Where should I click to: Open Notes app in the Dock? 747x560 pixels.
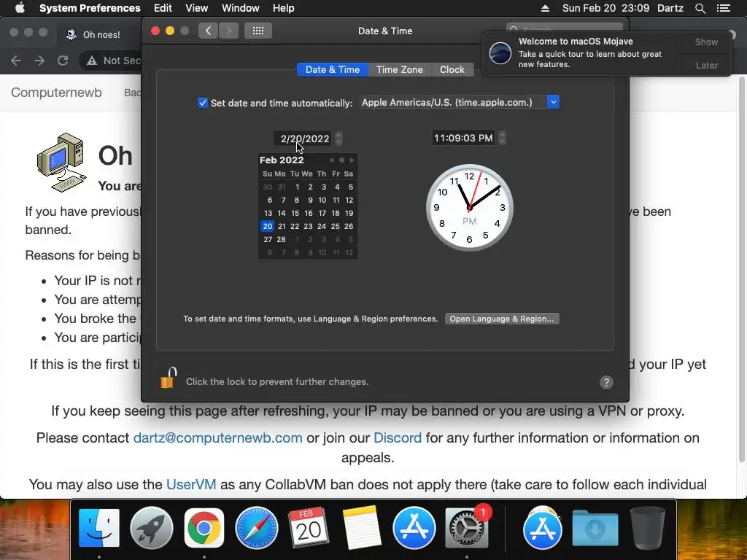tap(361, 528)
